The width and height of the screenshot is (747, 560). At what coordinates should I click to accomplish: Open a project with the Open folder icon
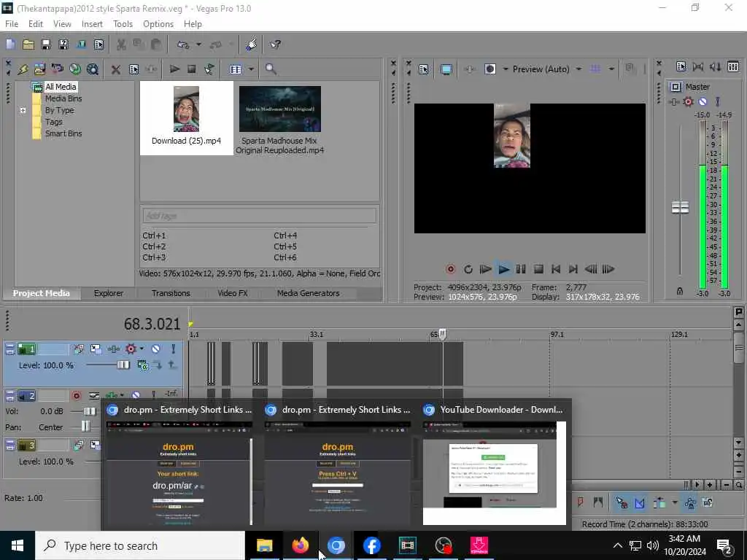point(28,44)
